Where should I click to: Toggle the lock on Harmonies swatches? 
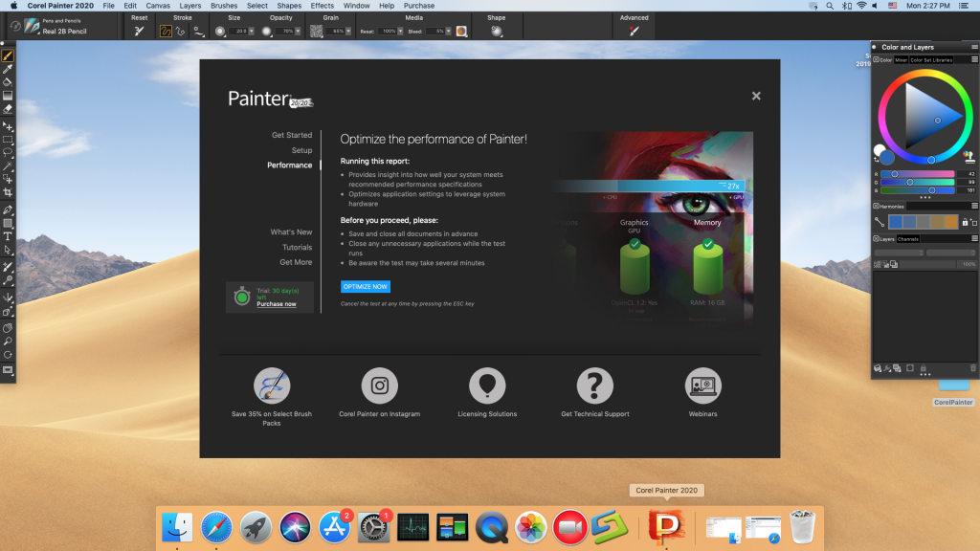966,222
